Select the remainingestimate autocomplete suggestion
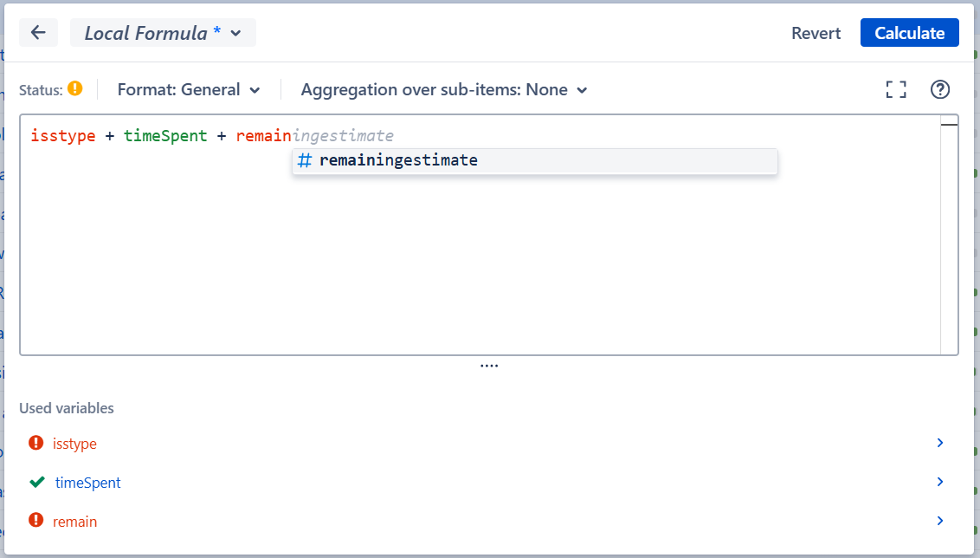 coord(397,159)
